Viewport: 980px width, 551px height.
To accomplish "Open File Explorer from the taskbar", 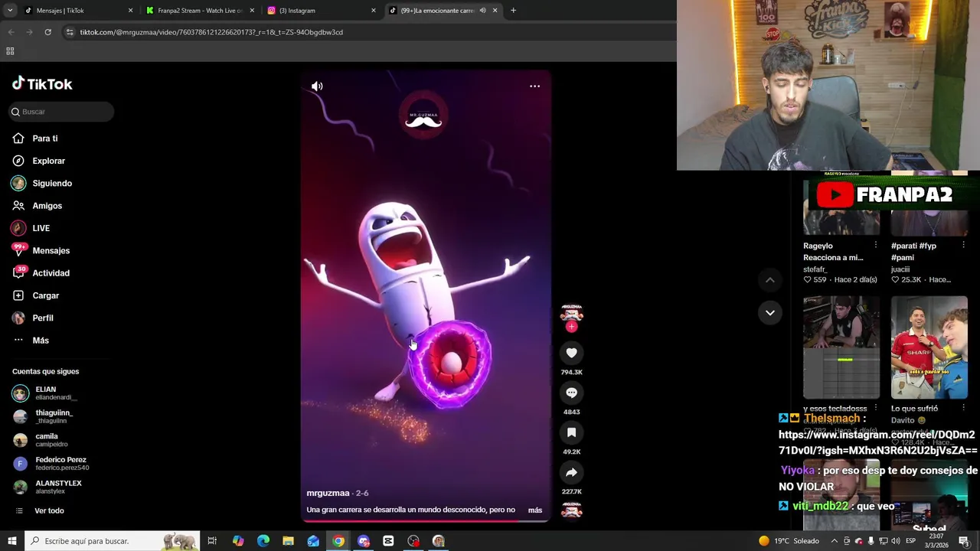I will coord(288,541).
